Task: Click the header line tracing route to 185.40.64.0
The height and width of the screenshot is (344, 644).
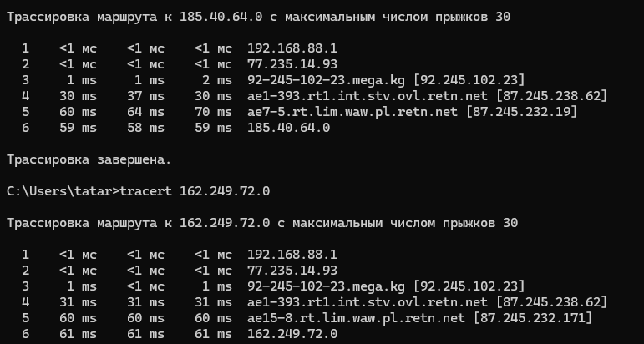Action: tap(258, 18)
